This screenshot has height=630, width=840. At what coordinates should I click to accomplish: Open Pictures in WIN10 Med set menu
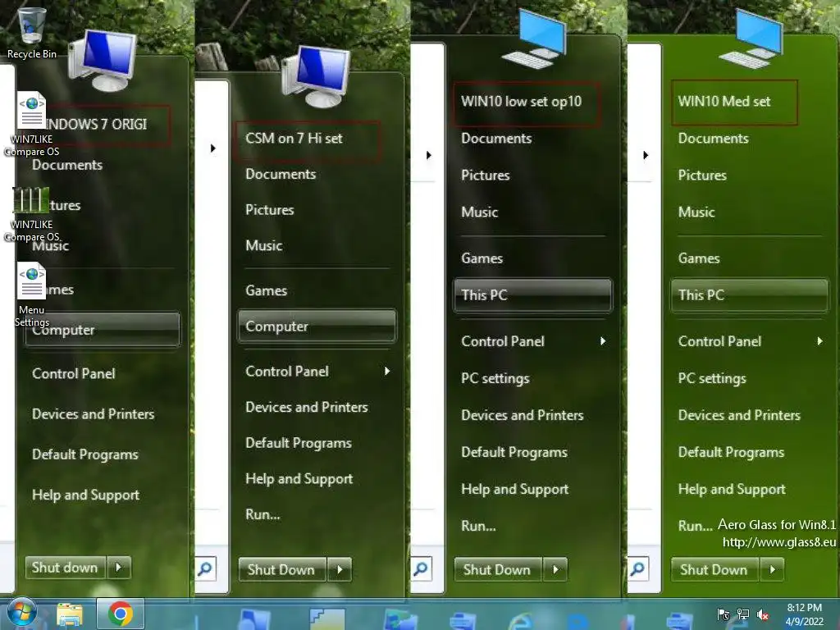(702, 176)
